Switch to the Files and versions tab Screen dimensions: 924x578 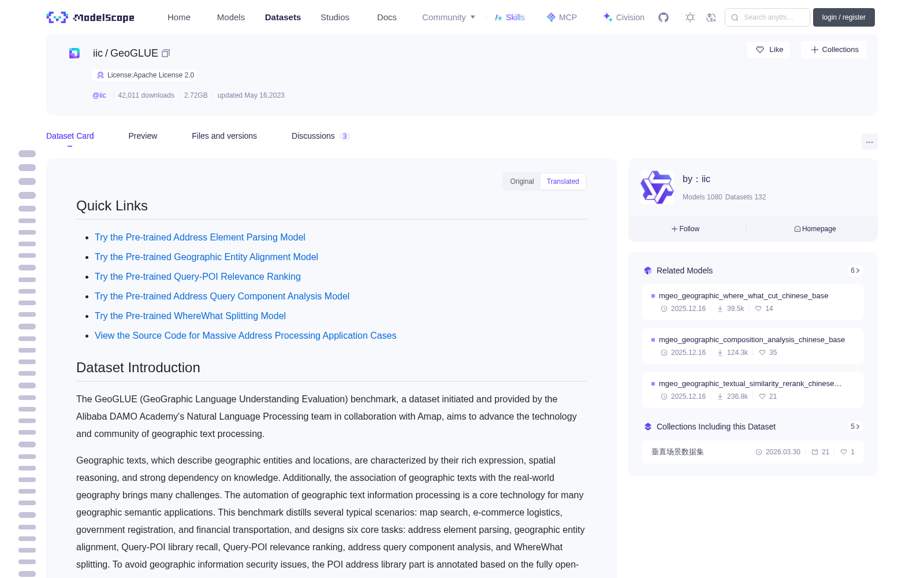click(224, 136)
